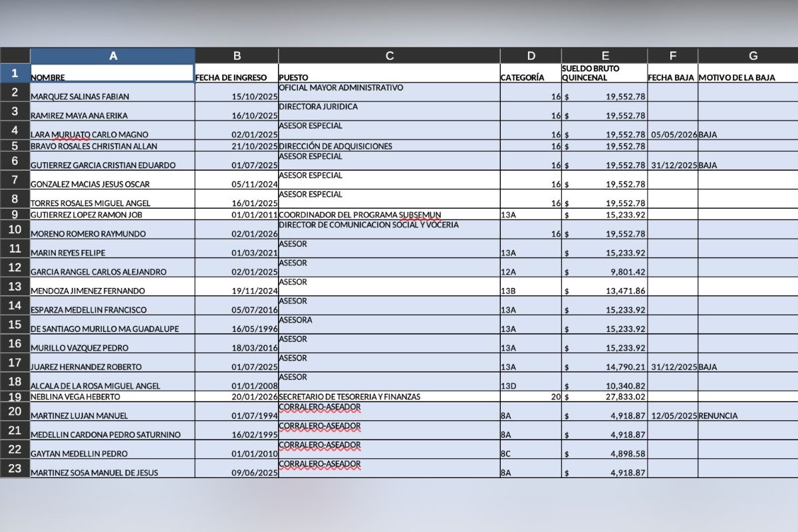Select row 19 header
The height and width of the screenshot is (532, 798).
click(x=15, y=396)
